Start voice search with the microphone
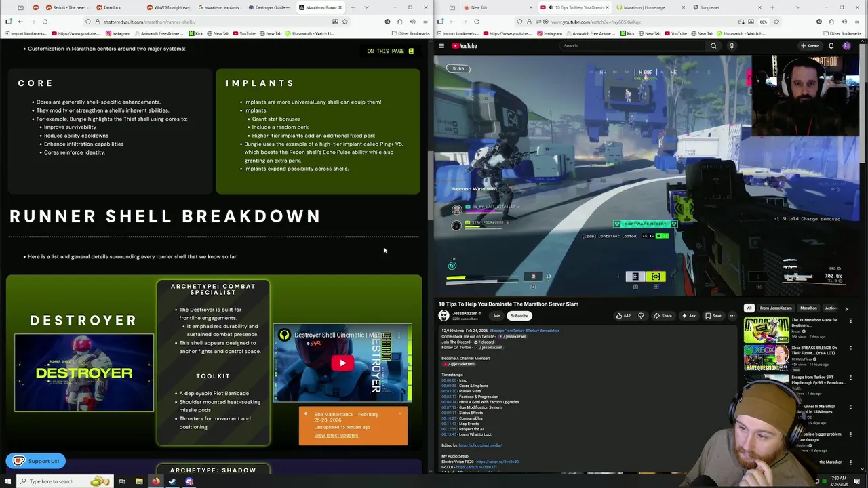The width and height of the screenshot is (868, 488). click(732, 46)
